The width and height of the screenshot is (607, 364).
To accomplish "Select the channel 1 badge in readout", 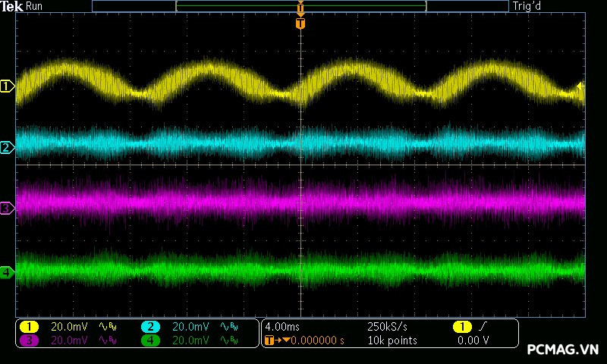I will click(x=29, y=326).
